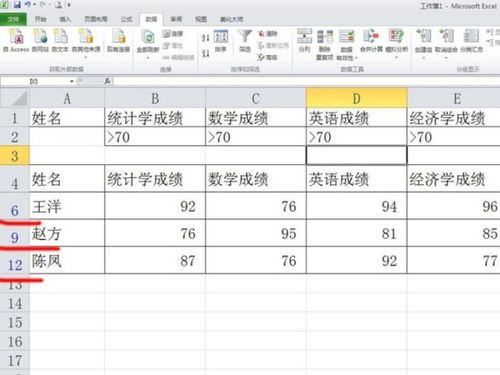The height and width of the screenshot is (375, 500).
Task: Open the Name Box dropdown arrow beside D3
Action: pyautogui.click(x=72, y=81)
